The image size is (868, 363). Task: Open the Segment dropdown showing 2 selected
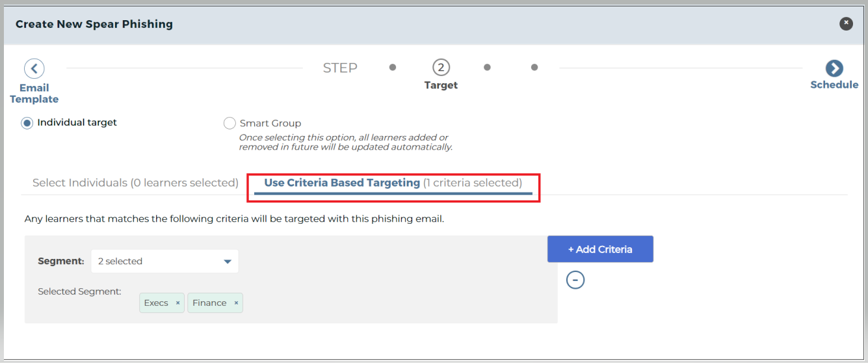(x=165, y=262)
